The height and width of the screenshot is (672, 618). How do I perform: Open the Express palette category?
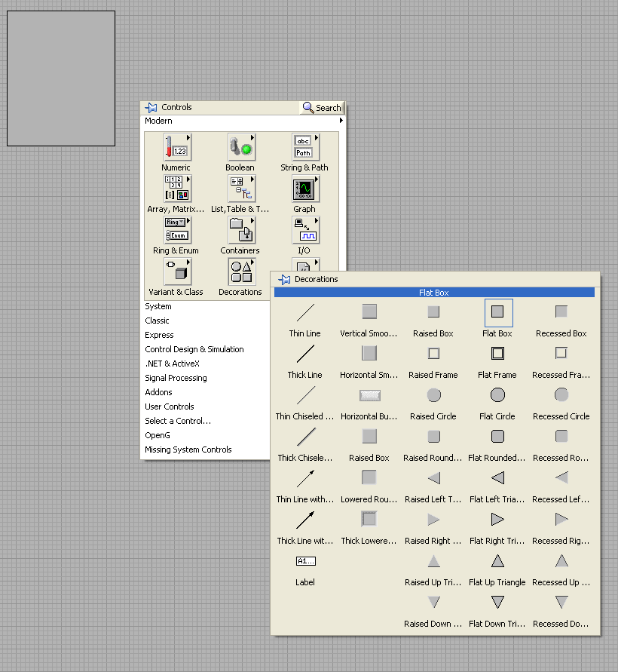tap(159, 335)
